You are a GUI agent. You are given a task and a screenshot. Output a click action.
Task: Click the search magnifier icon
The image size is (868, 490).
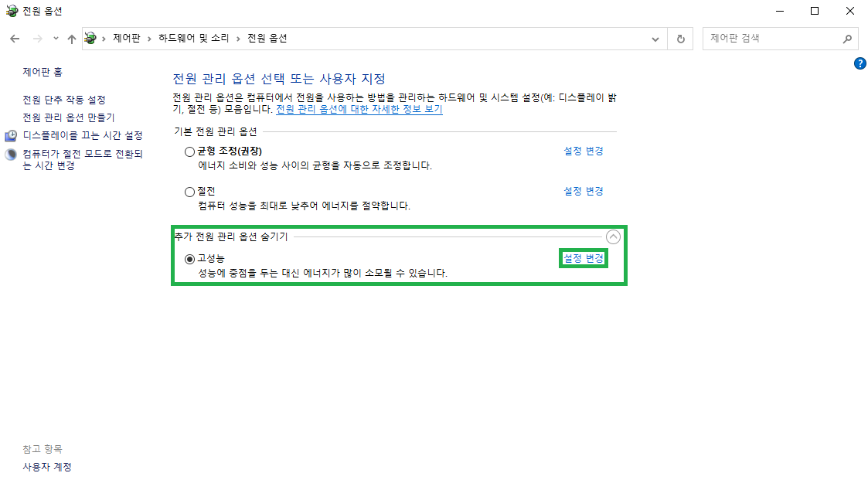(x=848, y=39)
